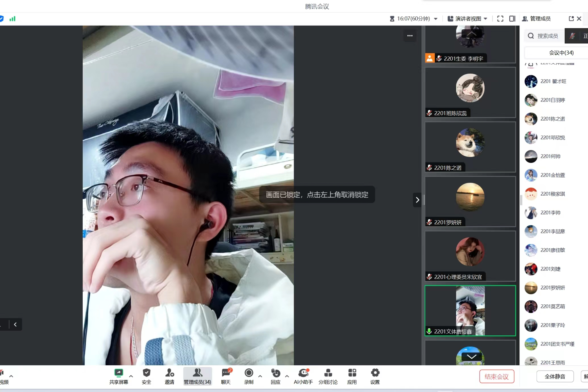This screenshot has width=588, height=392.
Task: Expand the arrow next to Share Screen
Action: (131, 376)
